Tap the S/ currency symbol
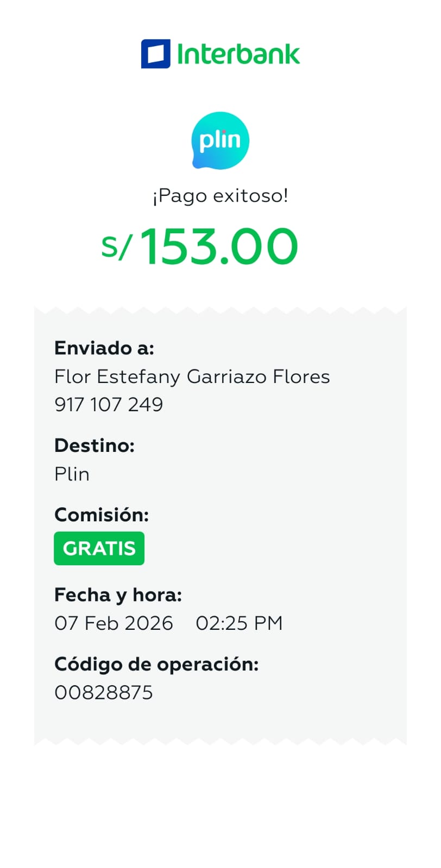This screenshot has width=441, height=868. [116, 247]
